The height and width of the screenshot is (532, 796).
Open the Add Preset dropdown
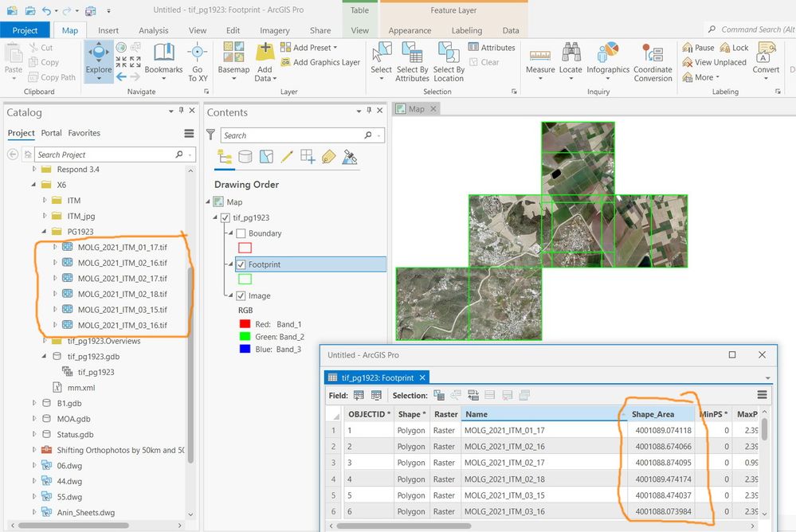click(312, 48)
